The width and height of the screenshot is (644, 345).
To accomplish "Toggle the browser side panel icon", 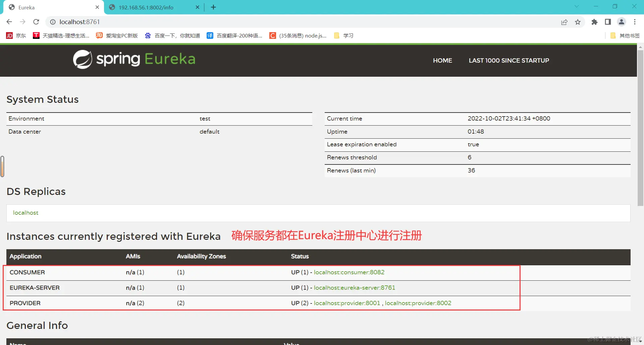I will [608, 22].
